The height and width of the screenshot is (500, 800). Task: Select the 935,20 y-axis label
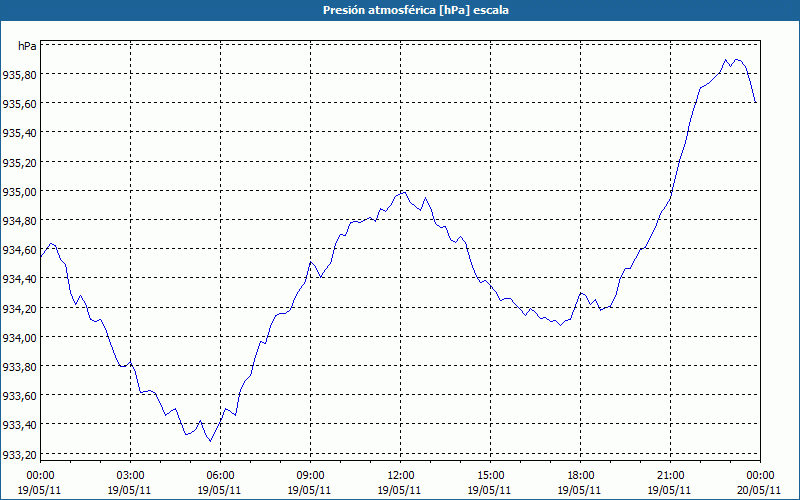19,162
